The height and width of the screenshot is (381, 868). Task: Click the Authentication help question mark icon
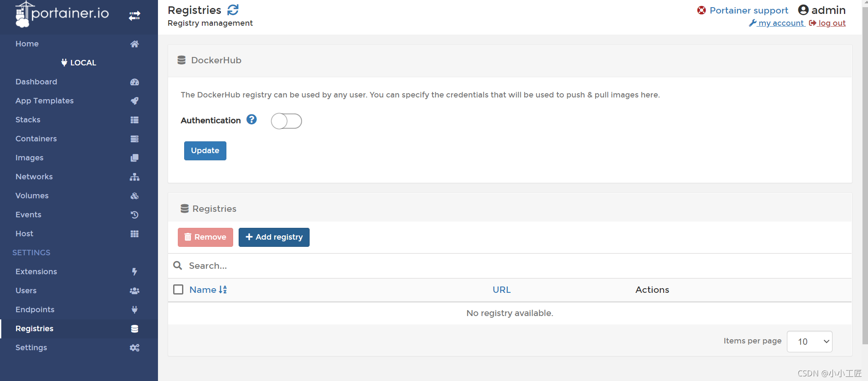251,120
